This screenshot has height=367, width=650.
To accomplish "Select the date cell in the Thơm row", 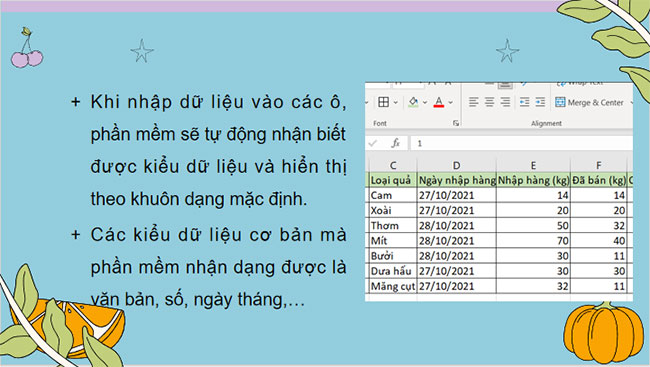I will 456,225.
